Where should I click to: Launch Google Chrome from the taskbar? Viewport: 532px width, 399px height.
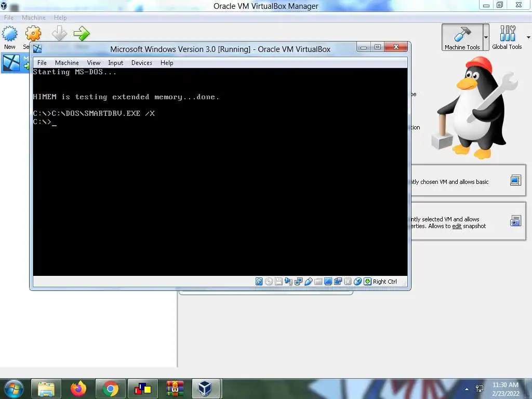click(110, 389)
